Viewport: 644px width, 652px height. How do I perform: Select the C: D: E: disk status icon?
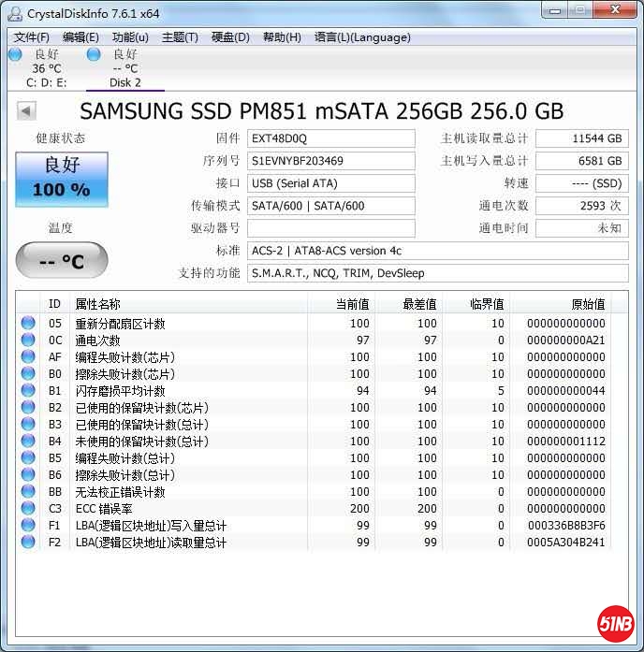(x=15, y=54)
